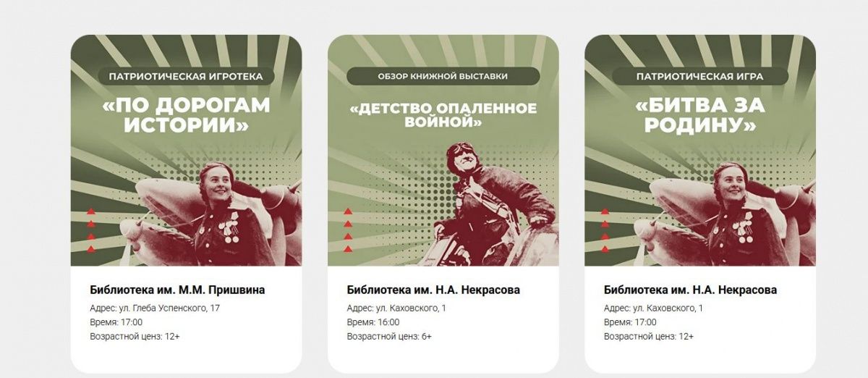The image size is (868, 378).
Task: Click the «По дорогам истории» poster title
Action: 186,115
